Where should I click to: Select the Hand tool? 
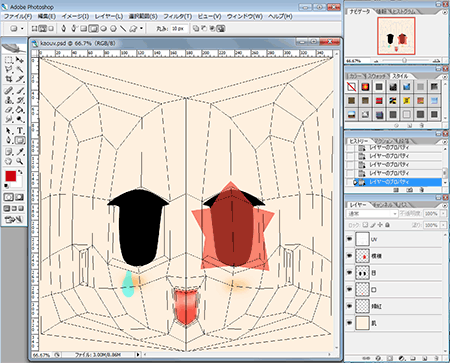coord(8,161)
